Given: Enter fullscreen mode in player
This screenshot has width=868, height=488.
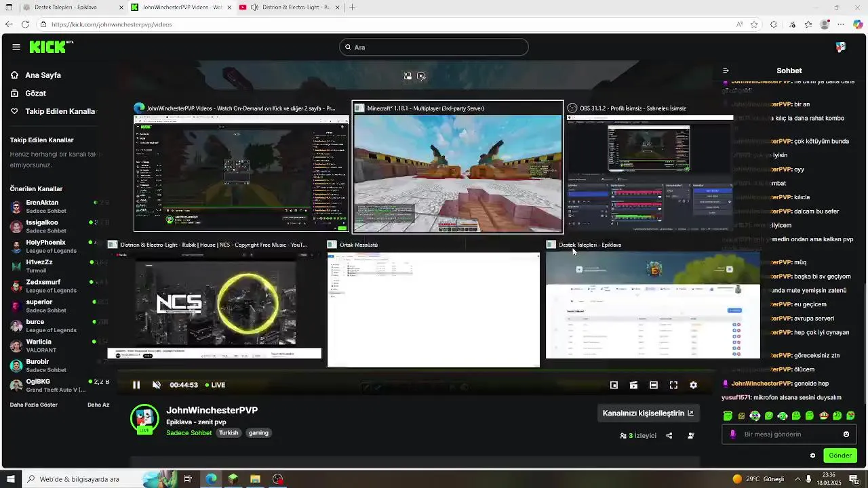Looking at the screenshot, I should (673, 385).
